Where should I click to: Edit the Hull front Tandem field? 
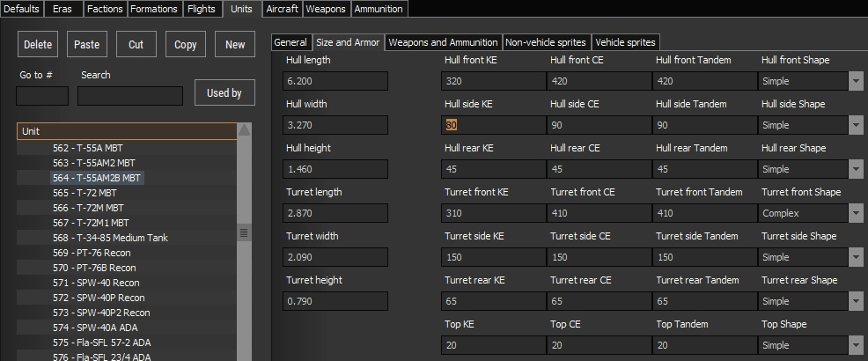(704, 81)
